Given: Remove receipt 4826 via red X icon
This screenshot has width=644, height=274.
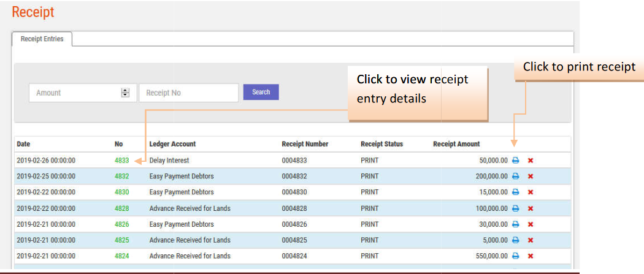Looking at the screenshot, I should (x=531, y=224).
